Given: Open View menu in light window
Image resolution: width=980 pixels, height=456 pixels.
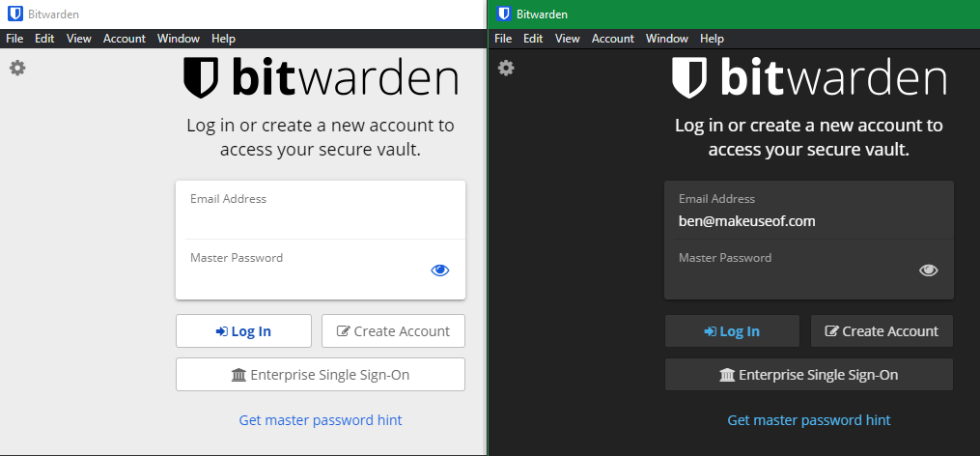Looking at the screenshot, I should pyautogui.click(x=79, y=39).
